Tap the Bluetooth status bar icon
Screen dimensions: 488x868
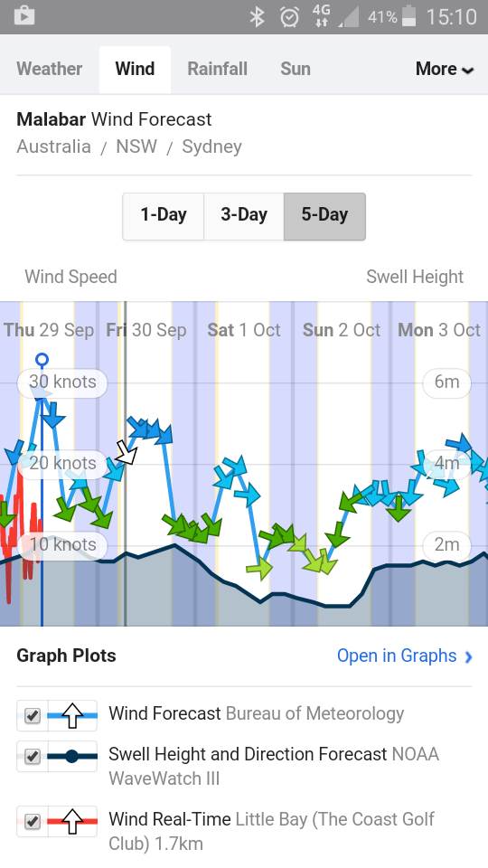click(x=257, y=16)
